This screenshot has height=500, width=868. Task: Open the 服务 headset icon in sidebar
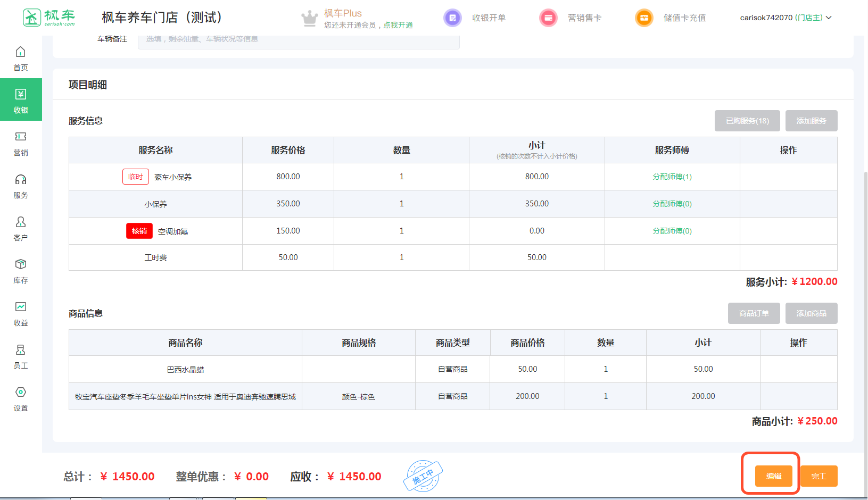[20, 180]
